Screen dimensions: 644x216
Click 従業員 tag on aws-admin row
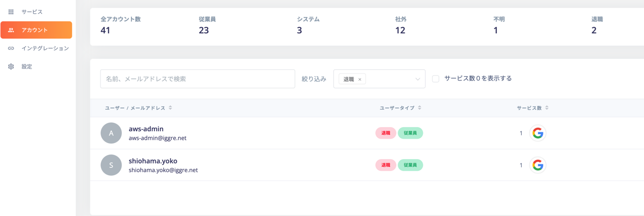coord(411,133)
